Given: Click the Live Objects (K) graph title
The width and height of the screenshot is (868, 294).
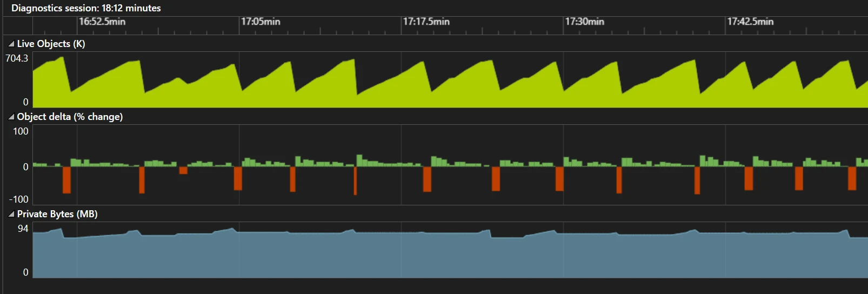Looking at the screenshot, I should pos(51,44).
